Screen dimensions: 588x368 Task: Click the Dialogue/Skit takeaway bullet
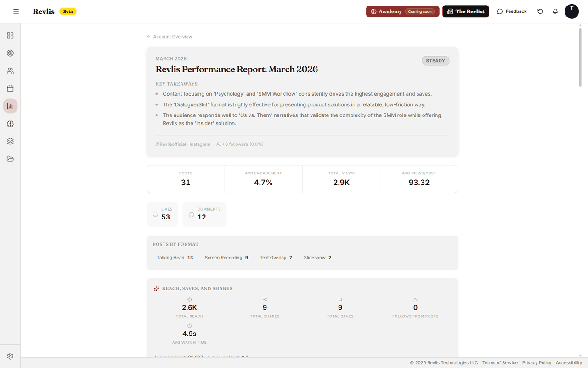(x=294, y=104)
